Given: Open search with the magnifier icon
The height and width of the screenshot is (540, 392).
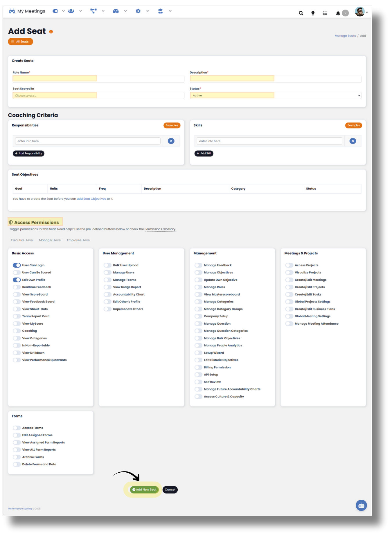Looking at the screenshot, I should [x=301, y=13].
